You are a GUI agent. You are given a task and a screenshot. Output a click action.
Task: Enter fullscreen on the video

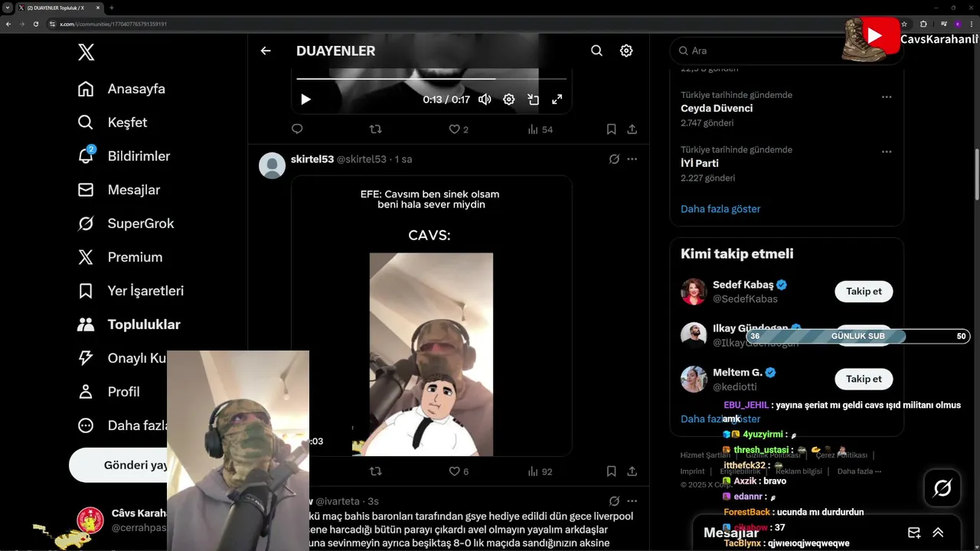tap(557, 99)
